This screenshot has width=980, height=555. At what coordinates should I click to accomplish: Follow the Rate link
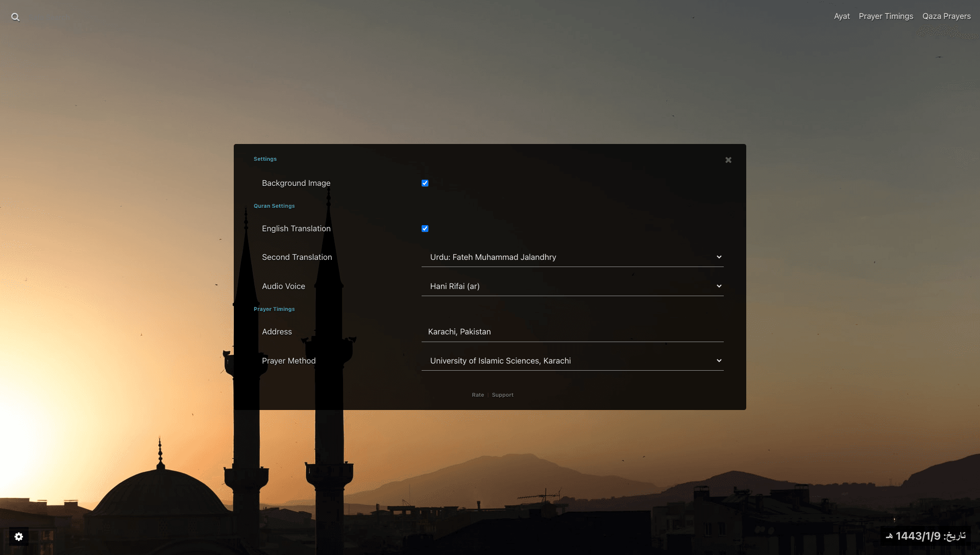[x=478, y=395]
